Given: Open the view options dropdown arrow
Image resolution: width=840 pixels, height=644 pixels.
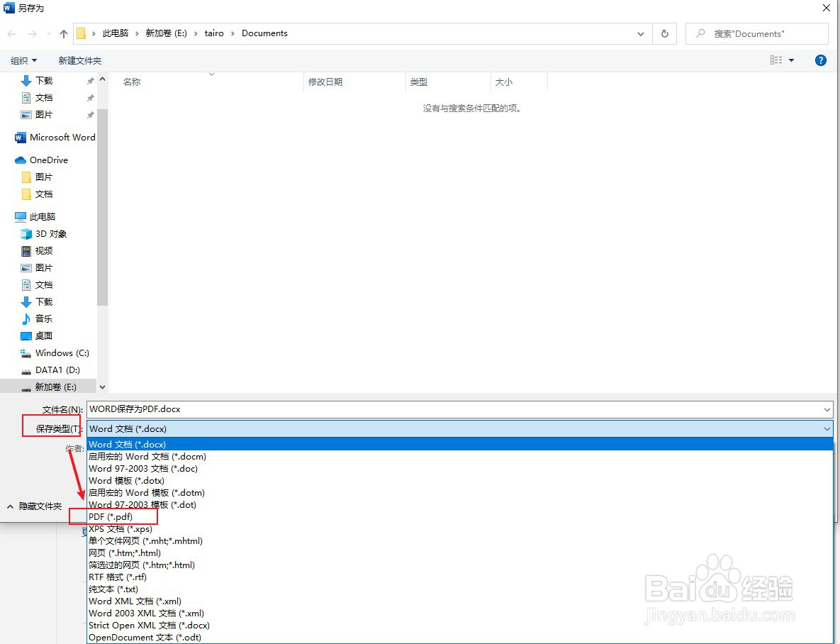Looking at the screenshot, I should pyautogui.click(x=791, y=60).
